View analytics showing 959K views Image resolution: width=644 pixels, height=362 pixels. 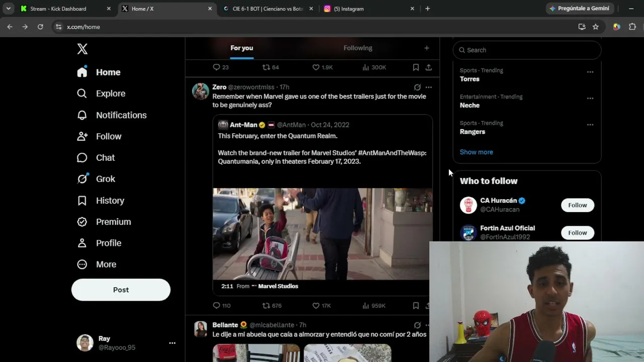[374, 305]
